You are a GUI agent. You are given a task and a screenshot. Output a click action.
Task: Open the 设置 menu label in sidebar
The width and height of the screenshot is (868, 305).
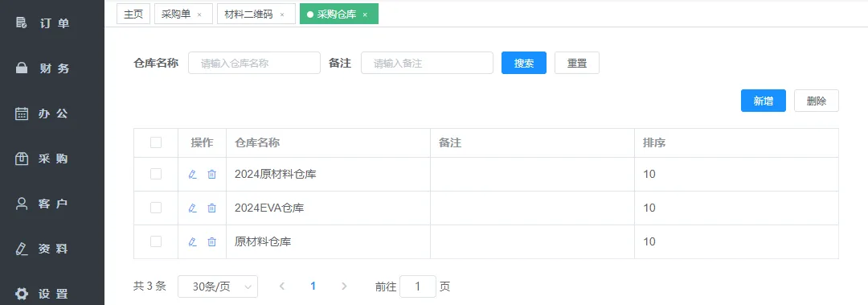53,294
